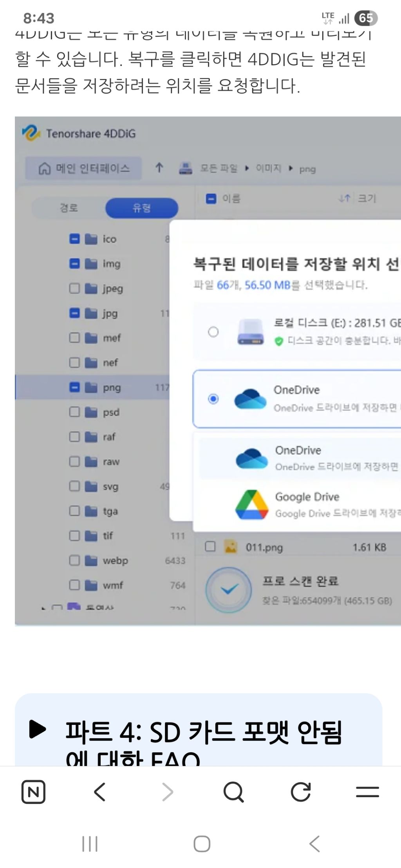Click the scan complete checkmark circle
Viewport: 401px width, 868px height.
229,589
